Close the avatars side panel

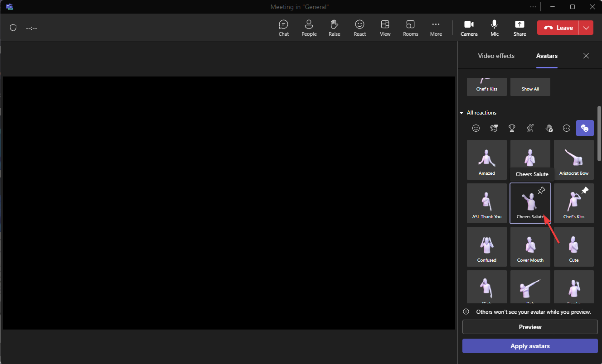586,56
